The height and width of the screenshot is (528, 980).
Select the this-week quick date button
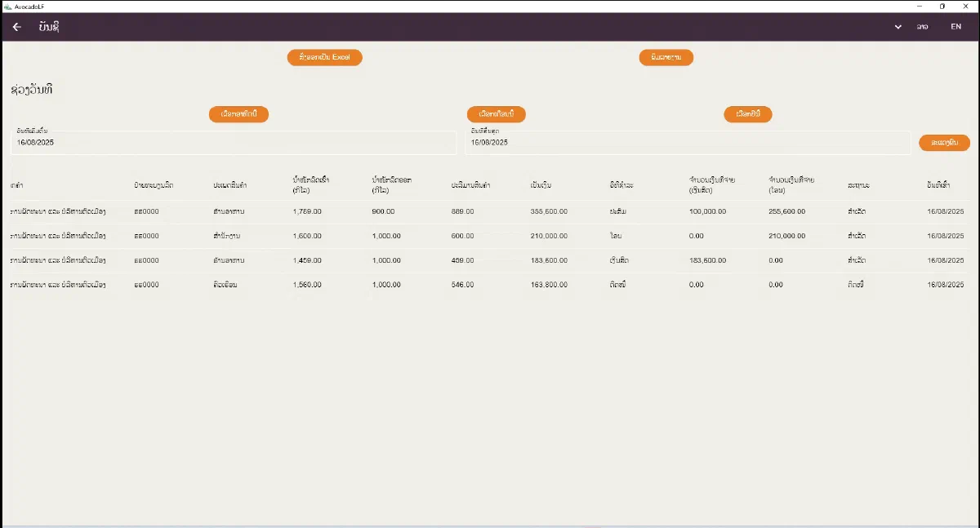pyautogui.click(x=239, y=114)
